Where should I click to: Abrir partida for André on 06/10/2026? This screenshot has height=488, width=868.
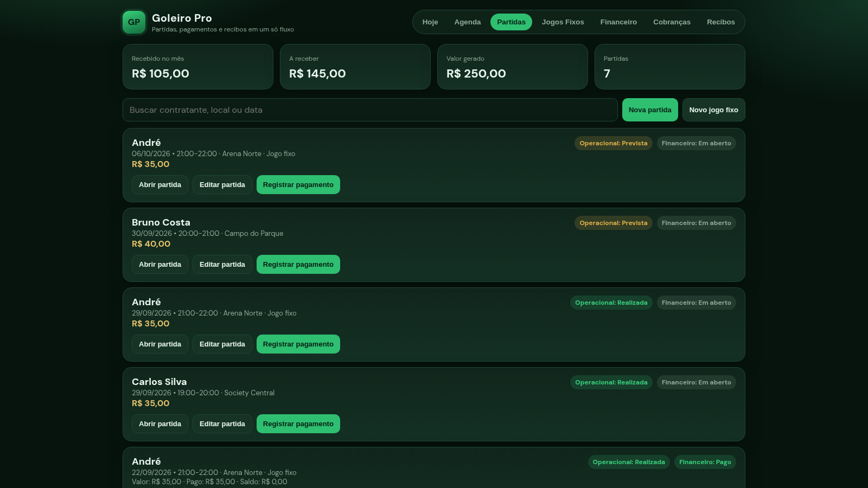click(160, 184)
